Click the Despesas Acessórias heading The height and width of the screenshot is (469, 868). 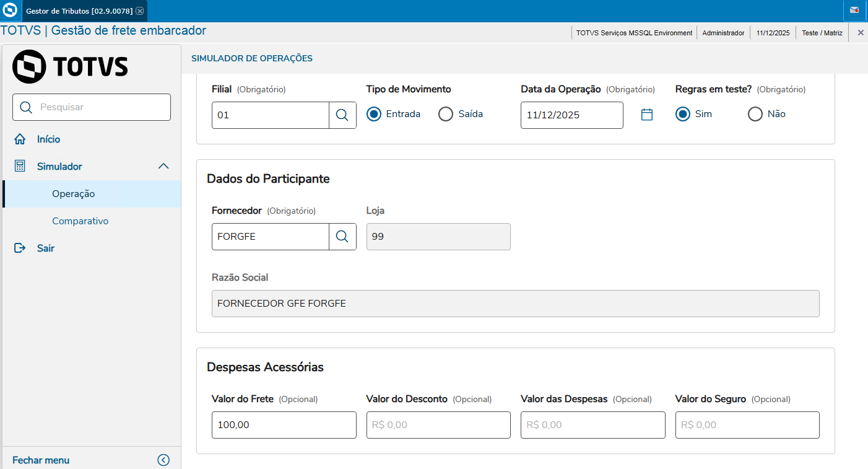(x=265, y=367)
